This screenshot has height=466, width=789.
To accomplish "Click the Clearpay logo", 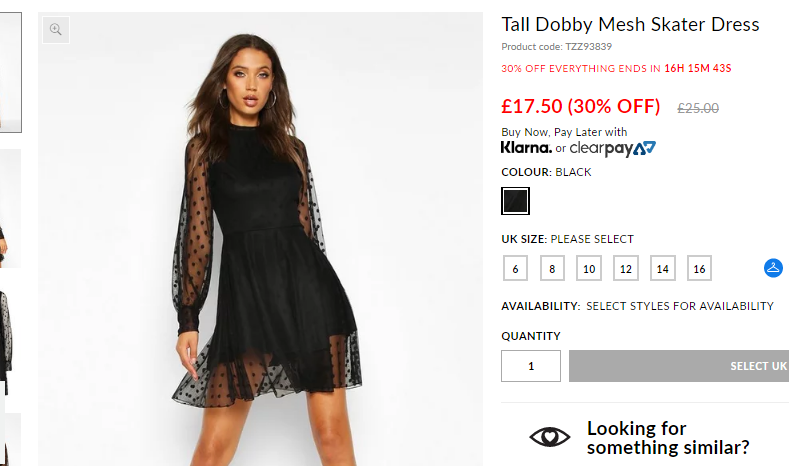I will click(612, 148).
